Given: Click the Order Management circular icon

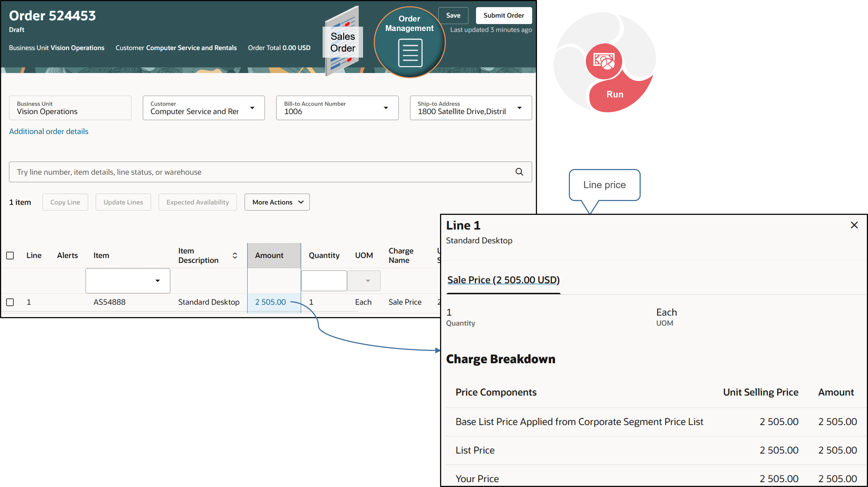Looking at the screenshot, I should (409, 41).
